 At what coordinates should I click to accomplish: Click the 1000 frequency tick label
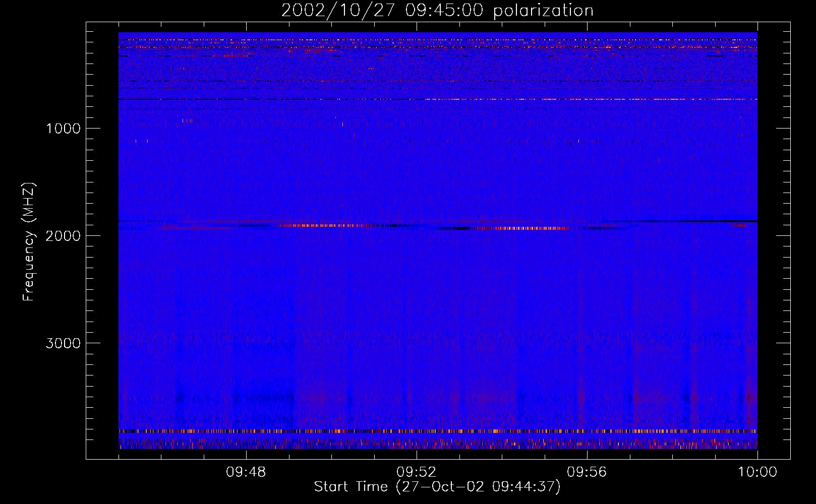pyautogui.click(x=63, y=129)
